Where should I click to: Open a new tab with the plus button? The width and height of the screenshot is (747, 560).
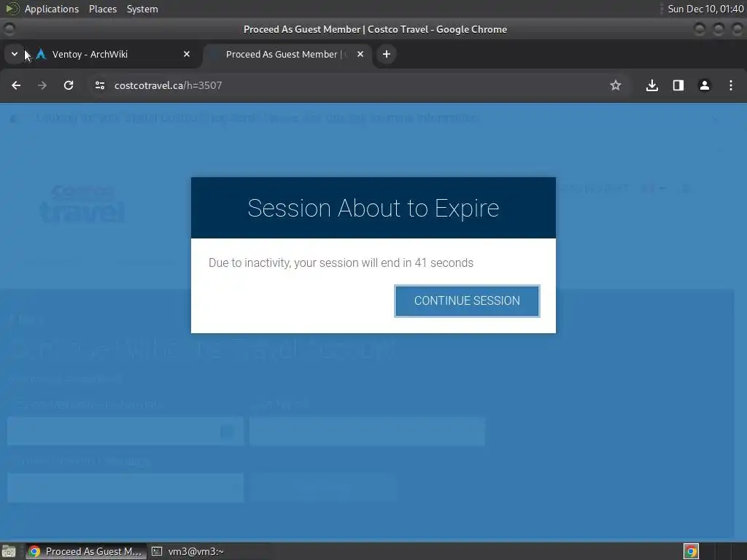tap(387, 54)
